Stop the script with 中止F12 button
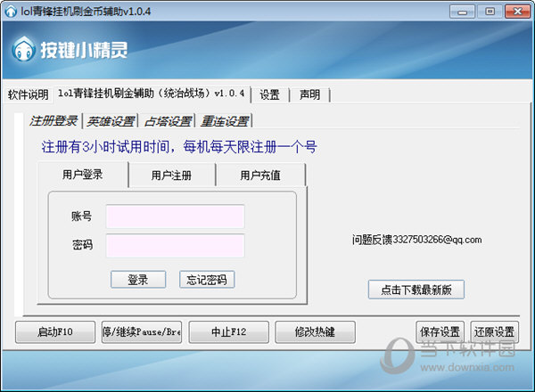This screenshot has height=392, width=535. [228, 331]
